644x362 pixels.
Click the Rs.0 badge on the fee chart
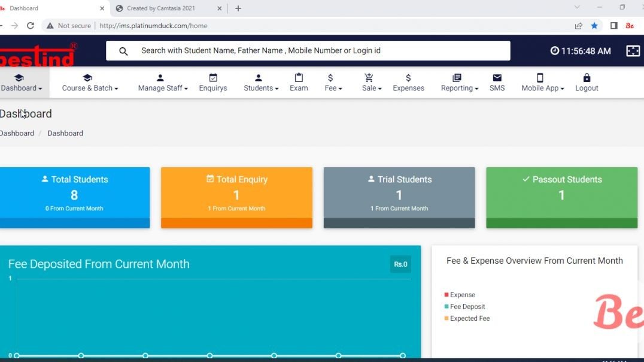[x=400, y=264]
